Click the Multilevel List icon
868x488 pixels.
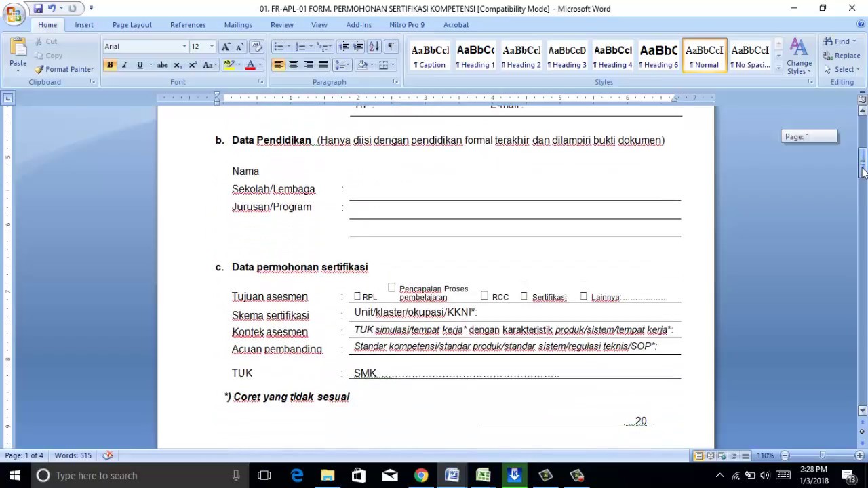323,46
